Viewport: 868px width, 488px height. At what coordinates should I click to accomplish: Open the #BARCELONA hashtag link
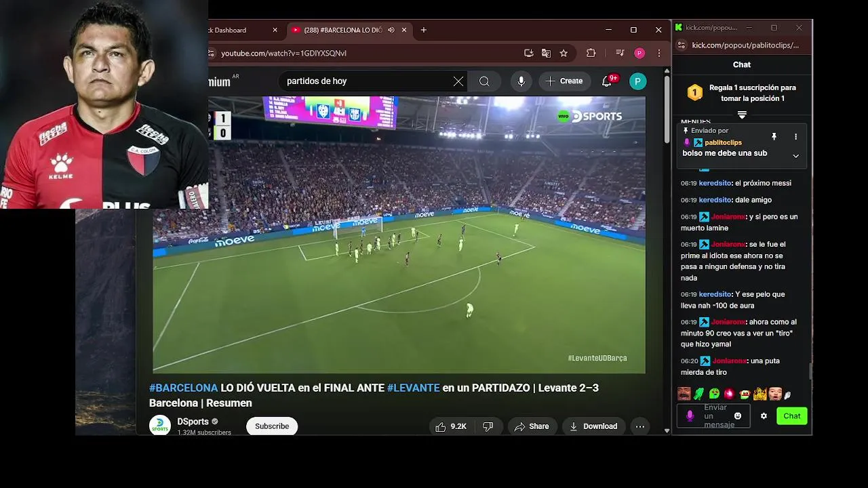click(x=183, y=388)
